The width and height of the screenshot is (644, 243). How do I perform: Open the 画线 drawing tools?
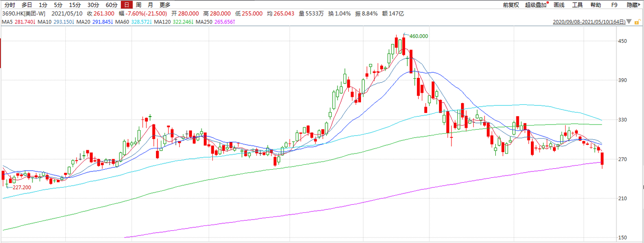(559, 5)
